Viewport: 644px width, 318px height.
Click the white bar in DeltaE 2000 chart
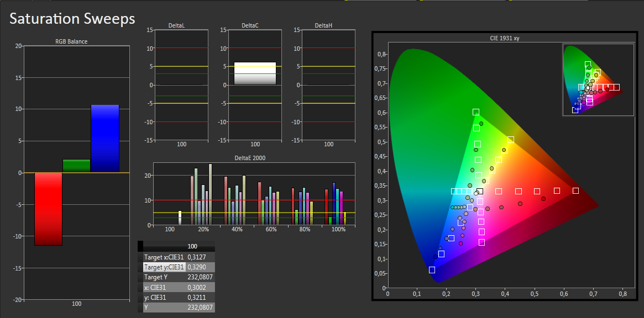(180, 218)
